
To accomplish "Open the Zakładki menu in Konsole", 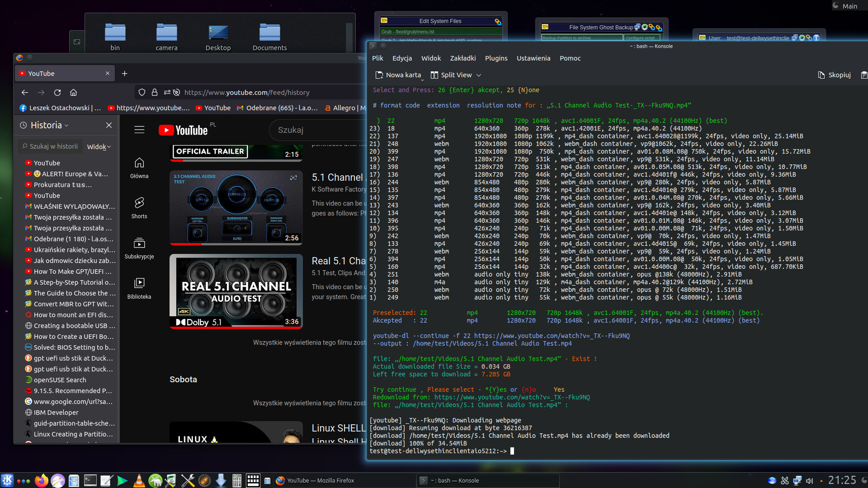I will pos(462,58).
